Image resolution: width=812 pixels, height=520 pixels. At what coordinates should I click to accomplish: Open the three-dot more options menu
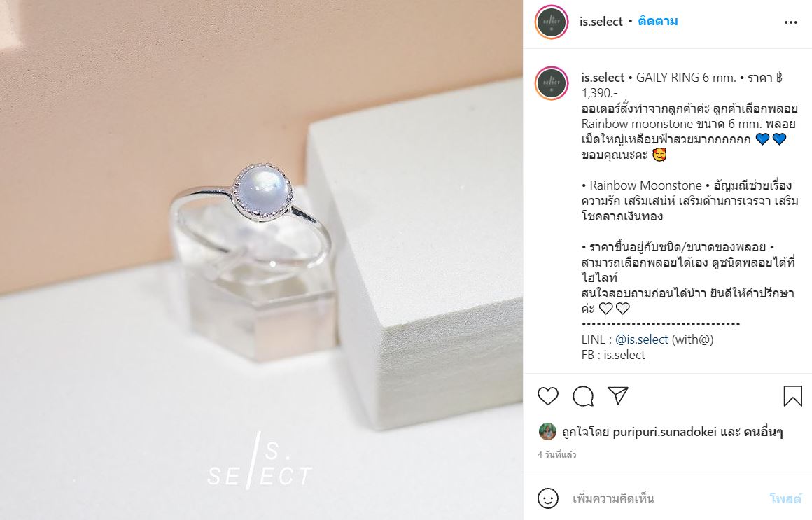[791, 22]
